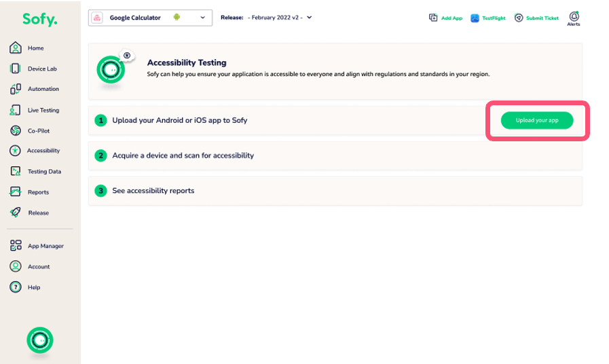
Task: Go to Release menu label
Action: pos(39,213)
